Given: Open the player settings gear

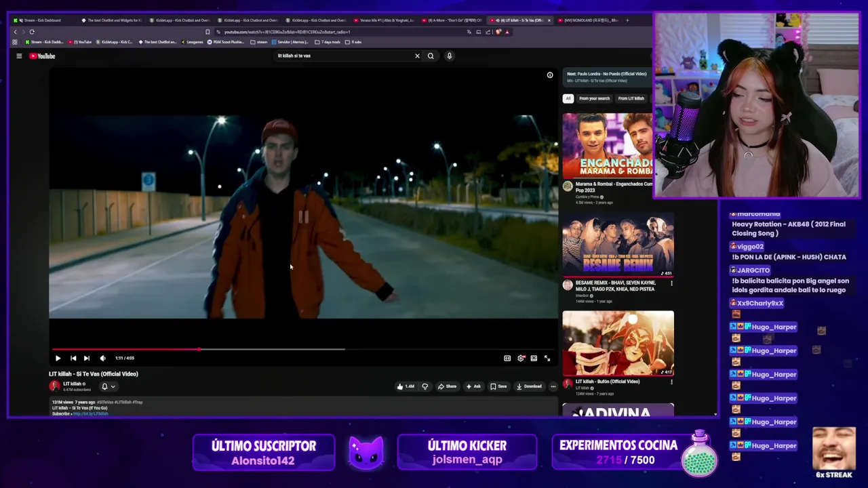Looking at the screenshot, I should click(x=521, y=358).
